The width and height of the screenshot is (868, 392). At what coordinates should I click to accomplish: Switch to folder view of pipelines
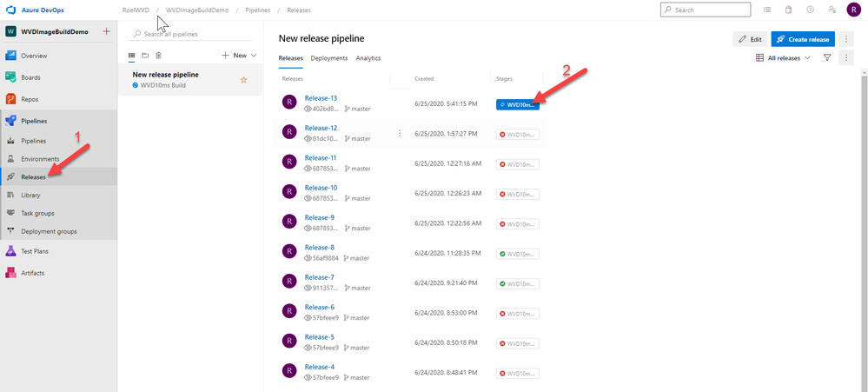(145, 56)
